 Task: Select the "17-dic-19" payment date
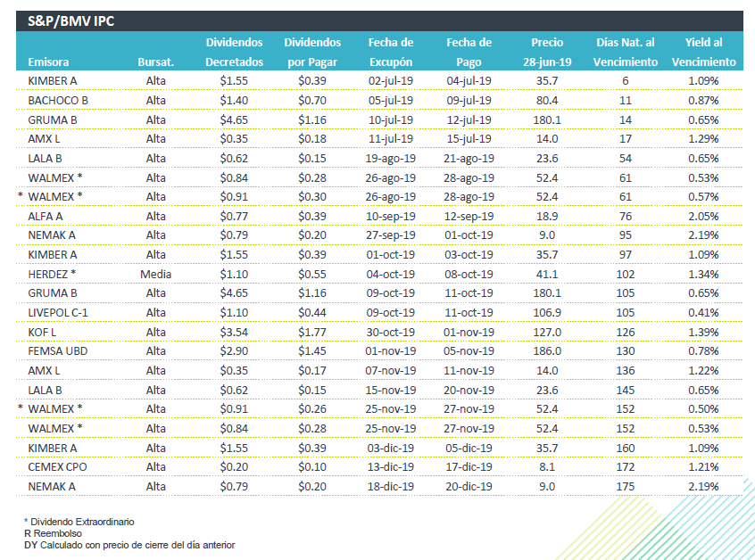[x=469, y=466]
